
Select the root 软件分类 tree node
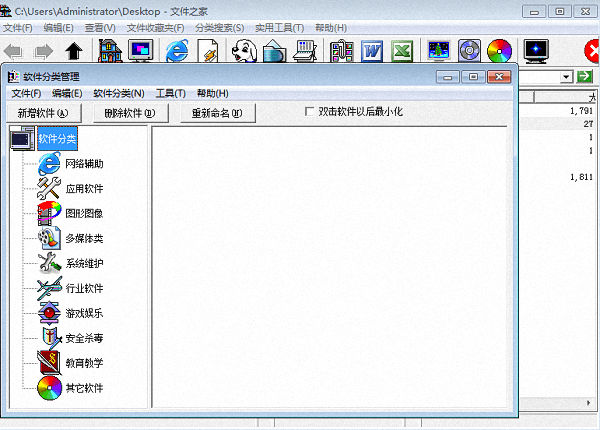point(57,139)
